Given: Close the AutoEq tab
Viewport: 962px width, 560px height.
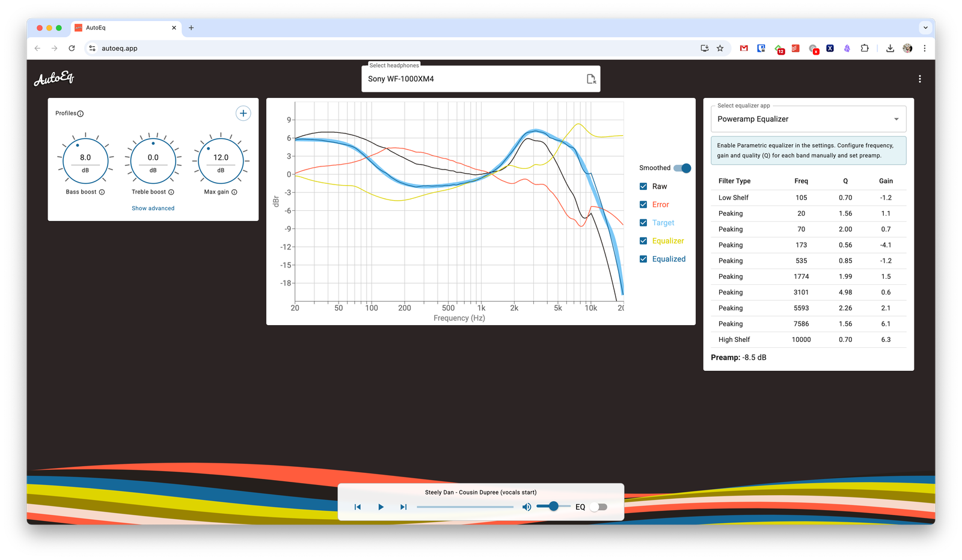Looking at the screenshot, I should (x=174, y=28).
